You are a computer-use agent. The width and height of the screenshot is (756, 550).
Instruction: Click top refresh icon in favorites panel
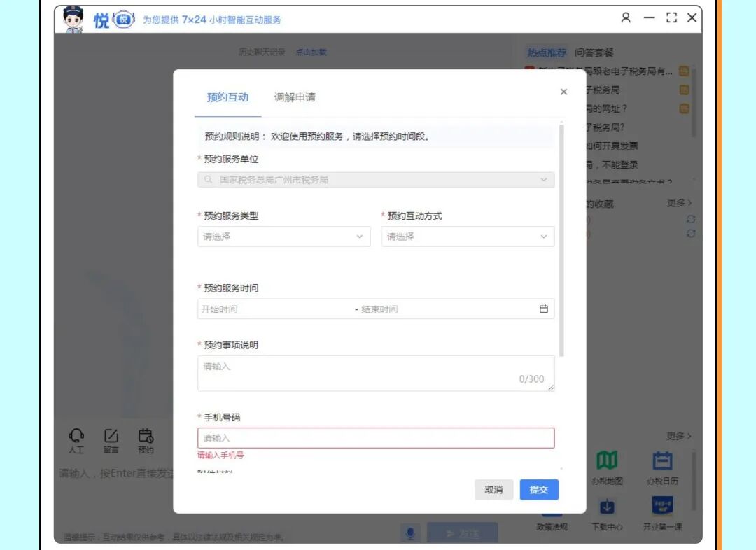tap(691, 219)
